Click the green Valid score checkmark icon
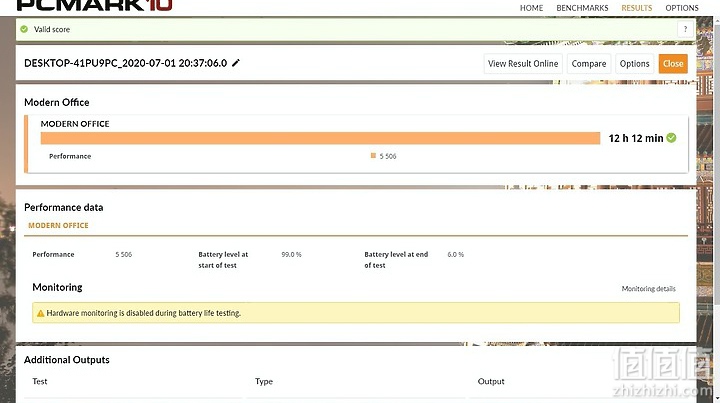This screenshot has width=720, height=403. click(x=24, y=29)
